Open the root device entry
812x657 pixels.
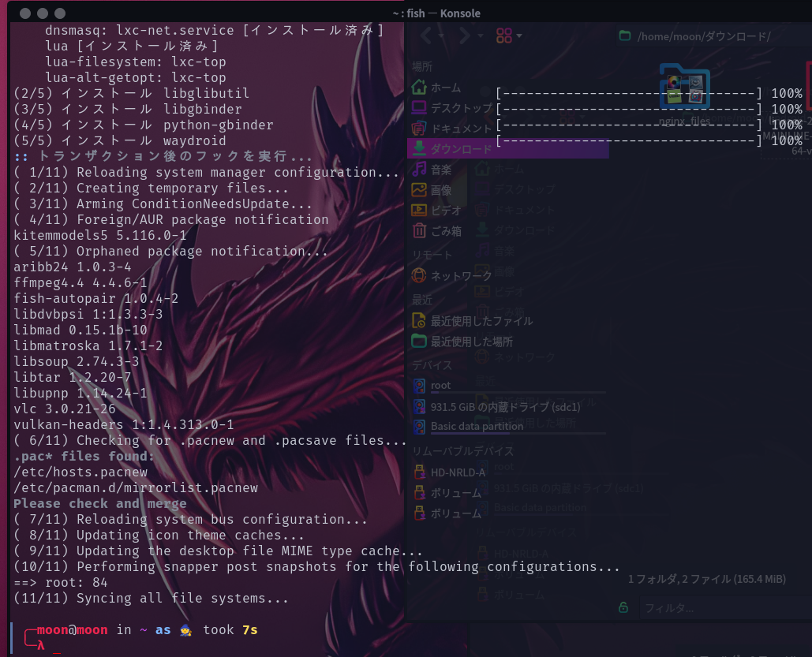pos(441,386)
